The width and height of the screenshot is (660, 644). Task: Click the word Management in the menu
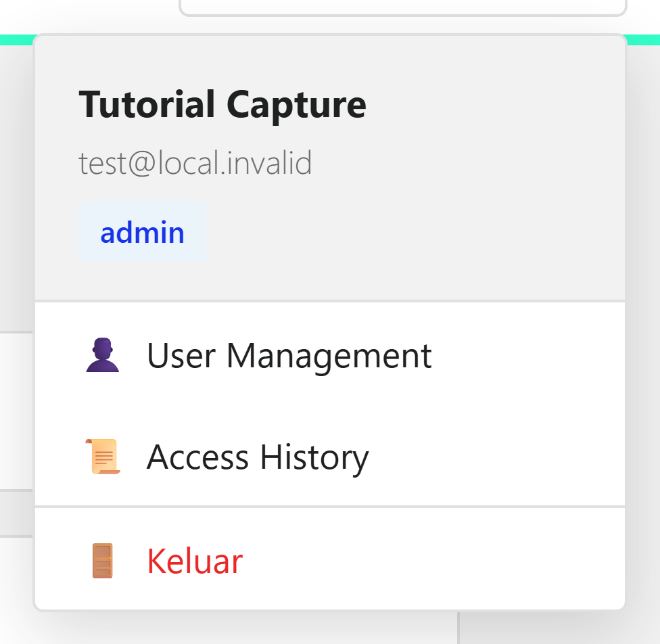pos(329,356)
